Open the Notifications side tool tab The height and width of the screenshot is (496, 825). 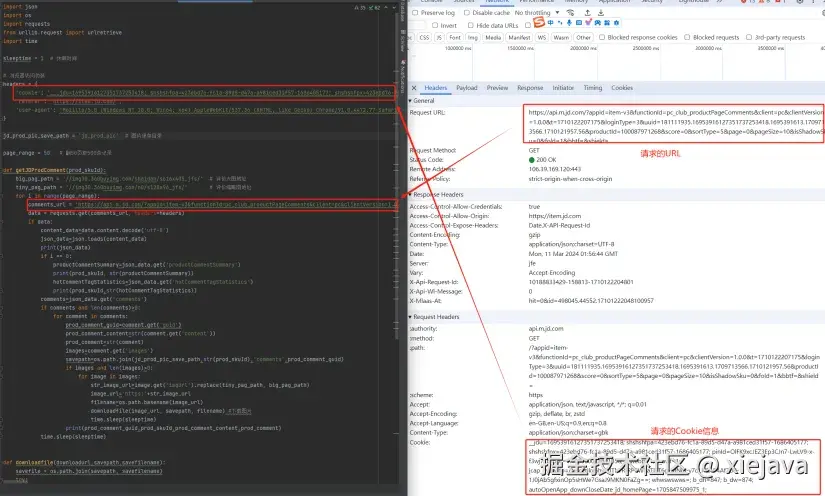tap(403, 77)
